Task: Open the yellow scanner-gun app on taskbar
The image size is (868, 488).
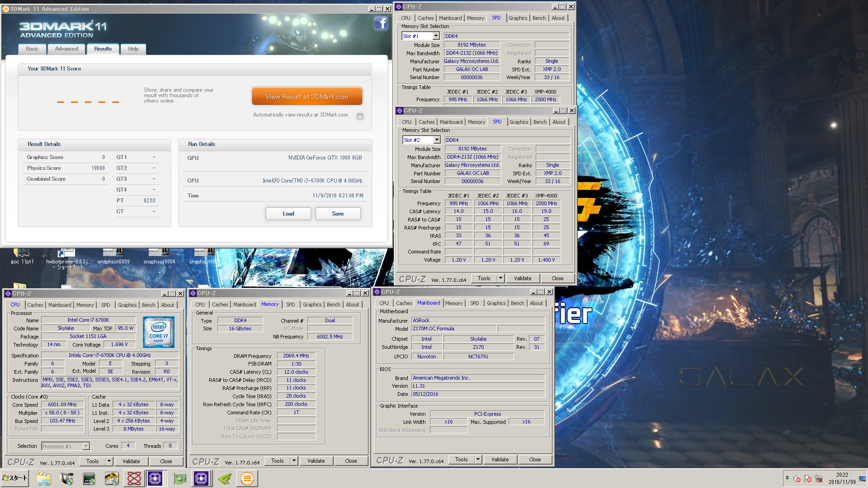Action: pyautogui.click(x=111, y=479)
